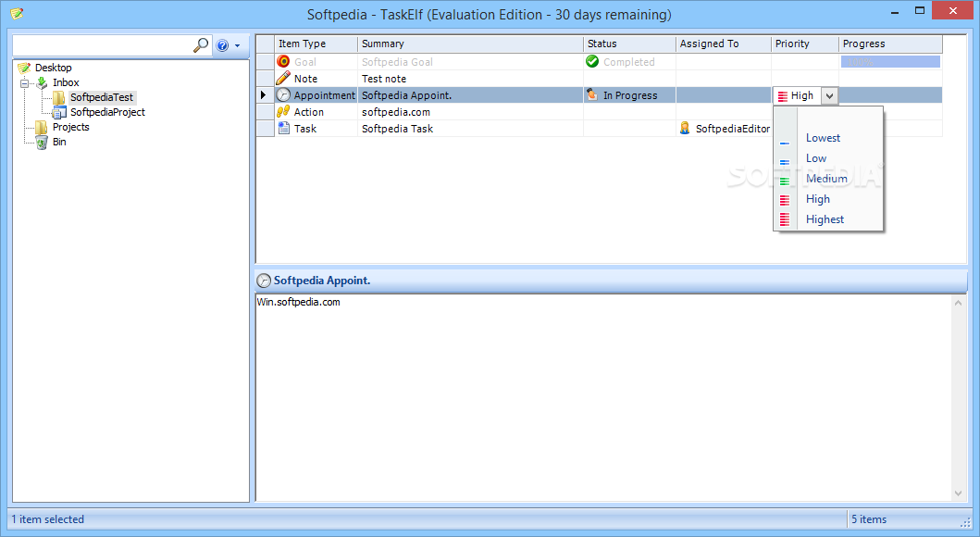
Task: Sort by Item Type column header
Action: pos(316,44)
